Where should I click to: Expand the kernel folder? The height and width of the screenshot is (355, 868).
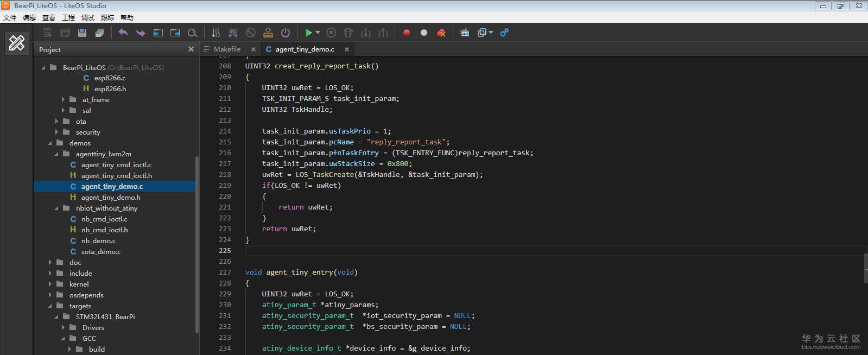[50, 284]
